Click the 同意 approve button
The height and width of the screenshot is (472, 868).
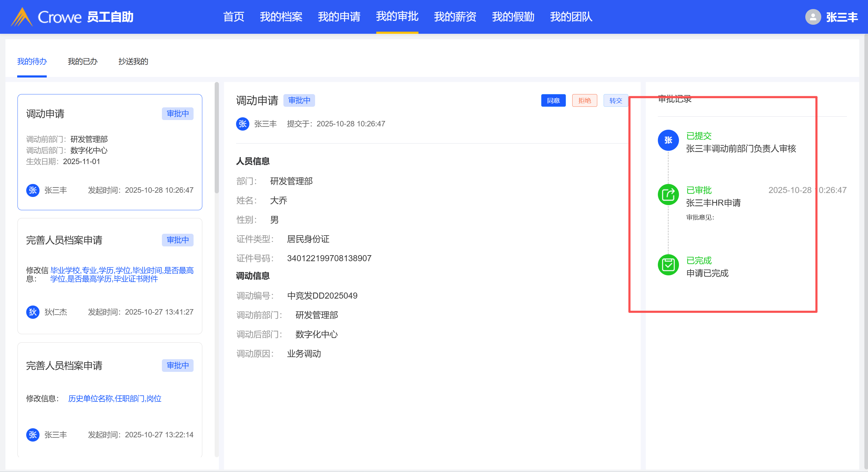click(x=553, y=100)
